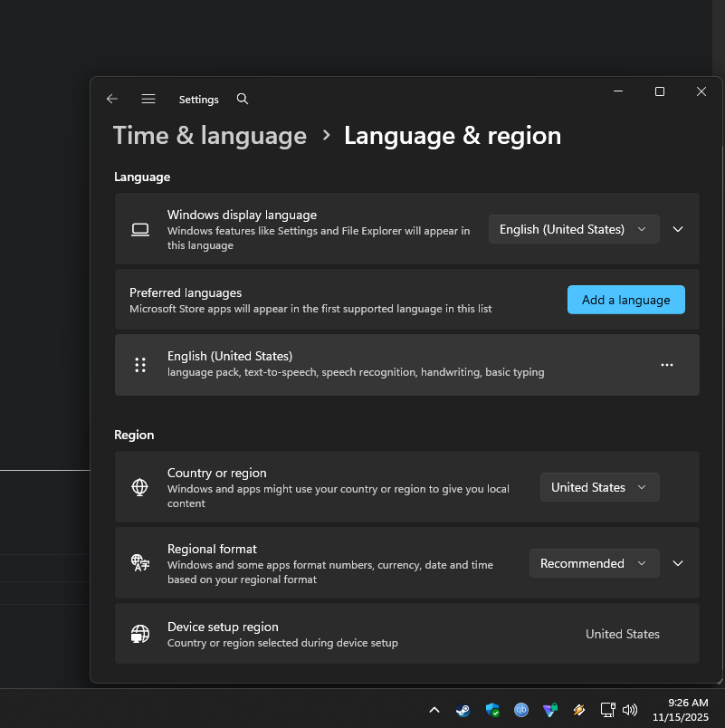This screenshot has width=725, height=728.
Task: Expand the Windows display language section
Action: pos(678,229)
